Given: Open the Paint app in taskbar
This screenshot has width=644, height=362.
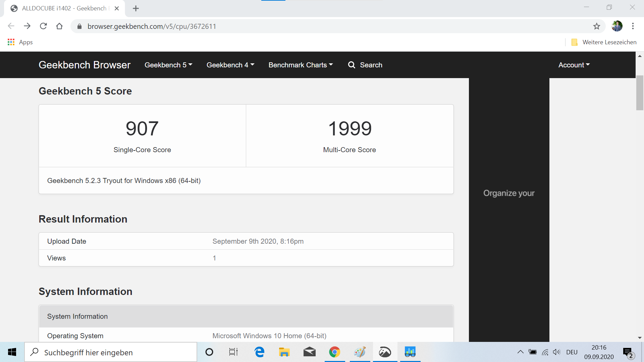Looking at the screenshot, I should [360, 352].
